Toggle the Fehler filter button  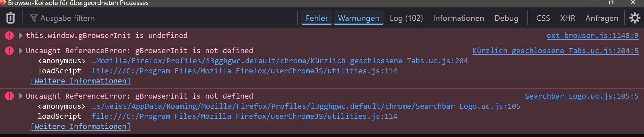pyautogui.click(x=316, y=18)
